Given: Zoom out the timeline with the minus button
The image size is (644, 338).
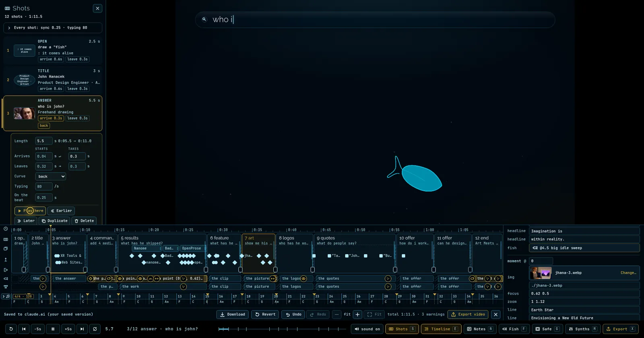Looking at the screenshot, I should click(x=337, y=314).
